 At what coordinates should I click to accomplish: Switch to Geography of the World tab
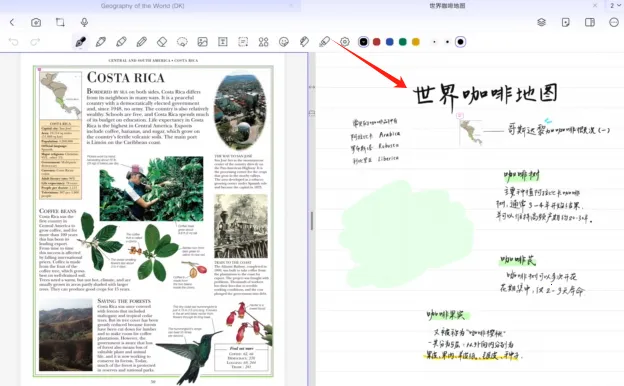point(142,6)
